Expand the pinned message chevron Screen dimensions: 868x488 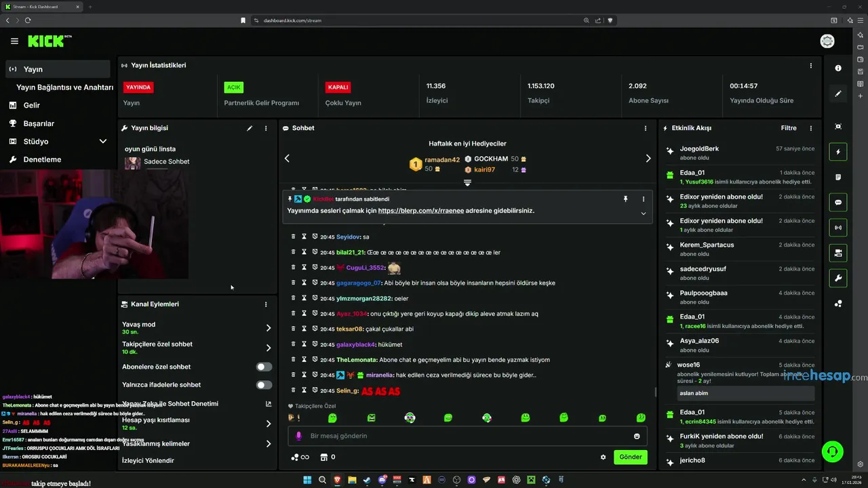[643, 213]
